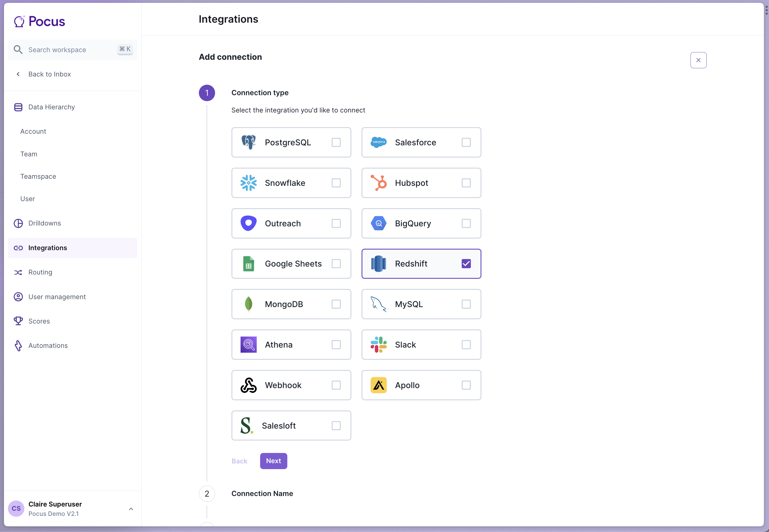Check the PostgreSQL checkbox
The height and width of the screenshot is (532, 769).
tap(336, 143)
